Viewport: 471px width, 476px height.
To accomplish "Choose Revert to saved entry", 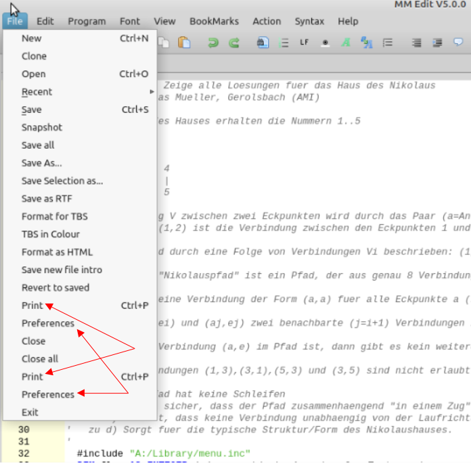I will [x=55, y=287].
